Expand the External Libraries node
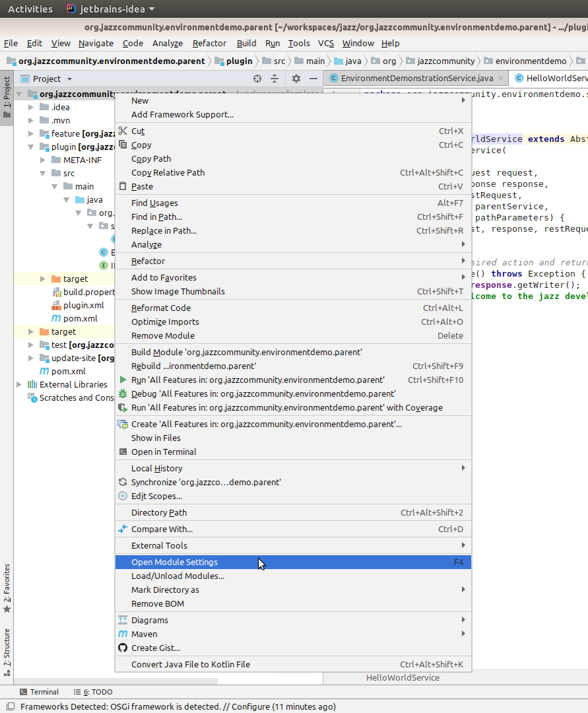This screenshot has width=588, height=713. (x=18, y=384)
